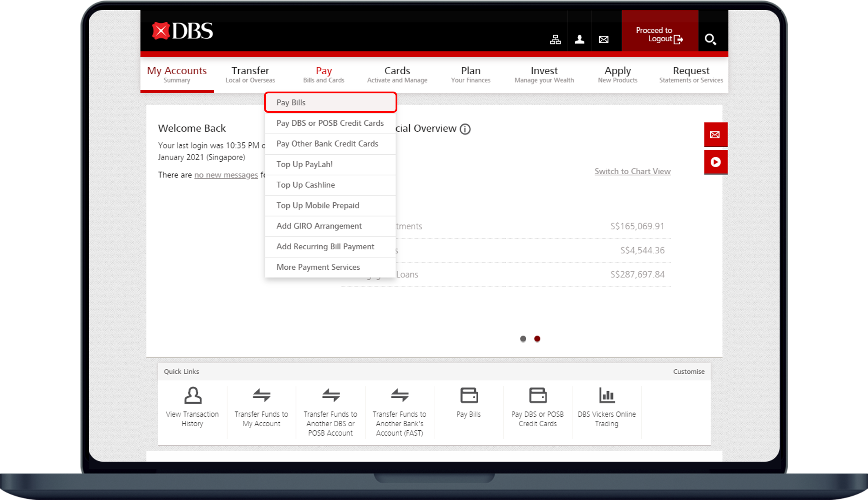This screenshot has height=500, width=868.
Task: Click Switch to Chart View link
Action: [632, 172]
